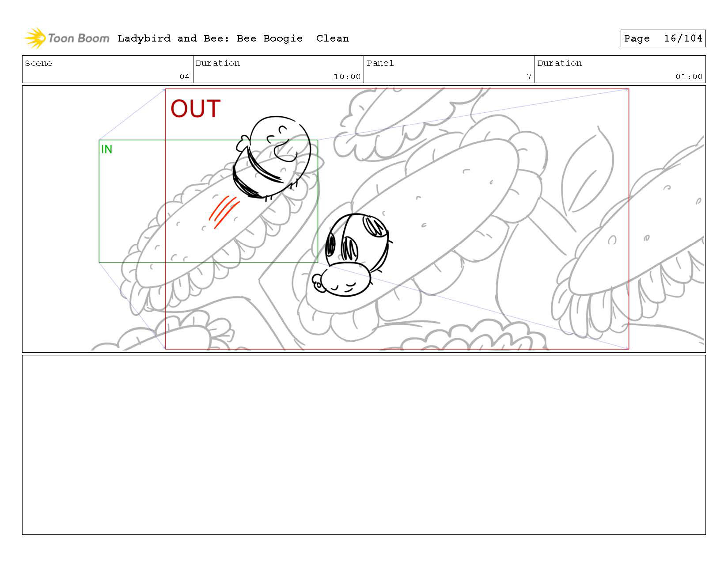Click the red 'OUT' camera label
The height and width of the screenshot is (568, 728).
pos(195,109)
